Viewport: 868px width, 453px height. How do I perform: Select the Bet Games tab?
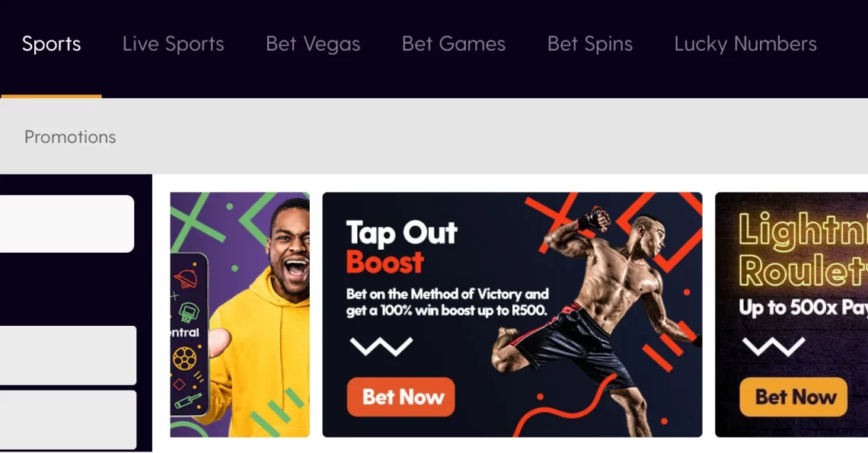[x=453, y=43]
